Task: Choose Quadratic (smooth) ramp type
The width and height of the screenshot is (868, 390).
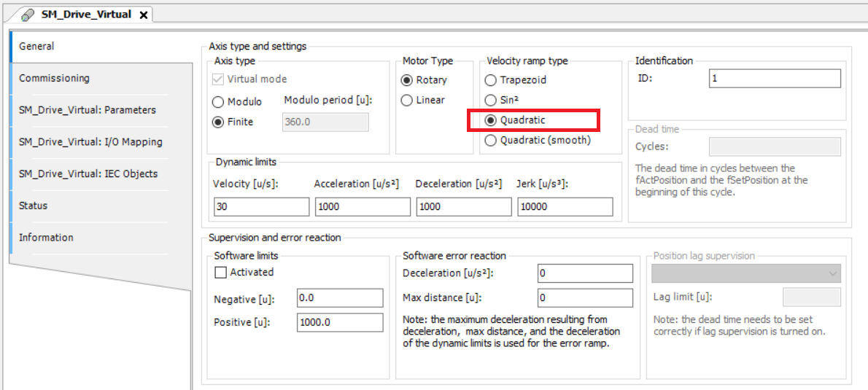Action: click(491, 140)
